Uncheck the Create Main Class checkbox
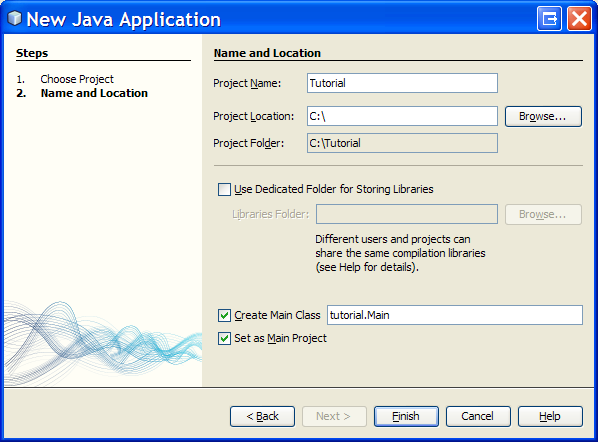The height and width of the screenshot is (442, 598). [x=224, y=315]
